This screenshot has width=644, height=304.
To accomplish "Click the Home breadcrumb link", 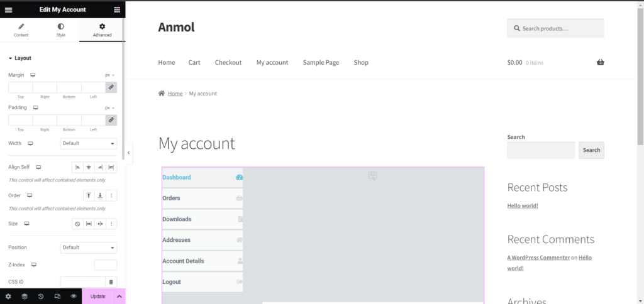I will [x=175, y=94].
